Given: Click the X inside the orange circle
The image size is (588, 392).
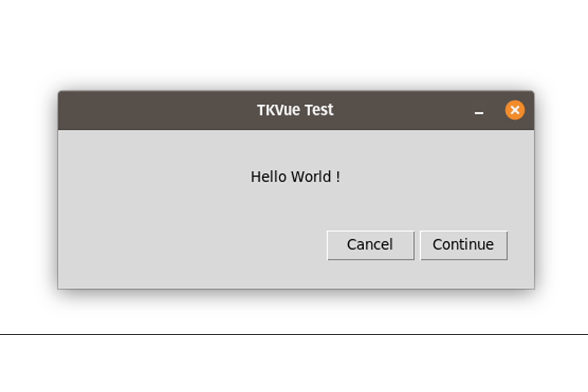Looking at the screenshot, I should point(515,110).
